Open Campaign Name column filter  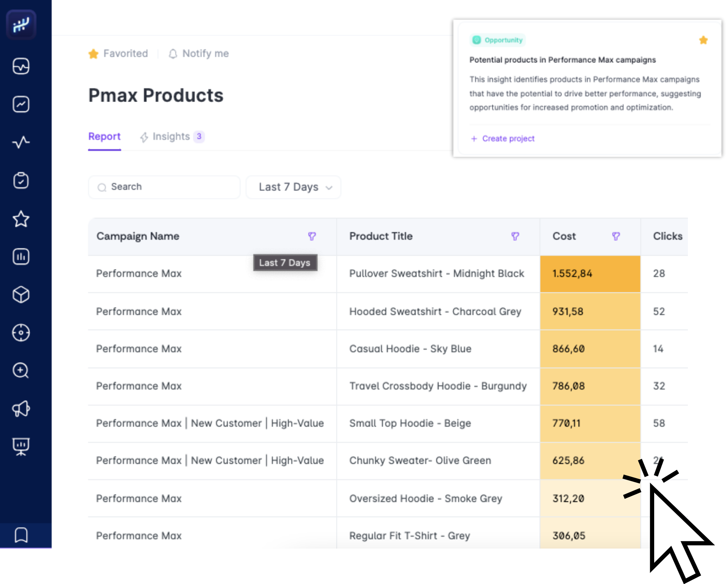pyautogui.click(x=312, y=236)
